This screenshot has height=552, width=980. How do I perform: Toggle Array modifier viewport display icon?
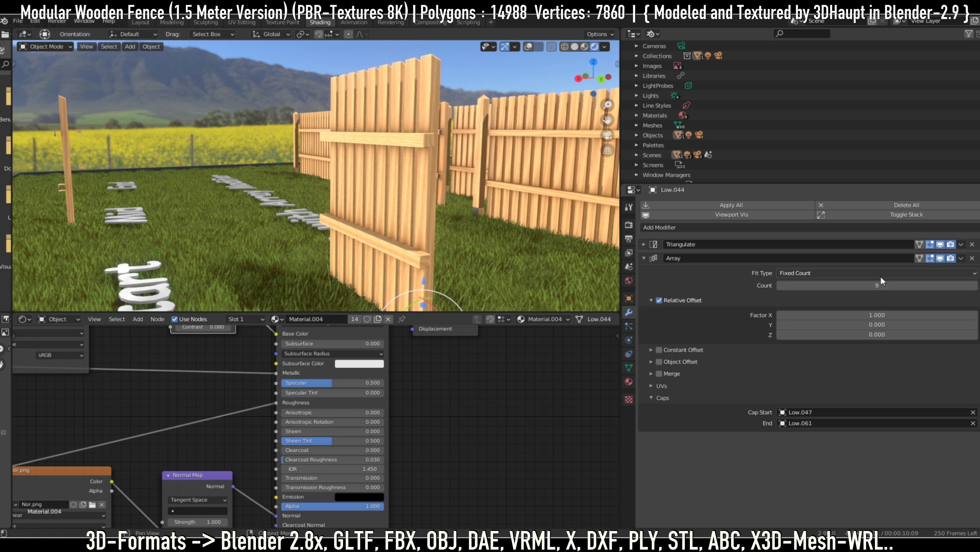[940, 258]
